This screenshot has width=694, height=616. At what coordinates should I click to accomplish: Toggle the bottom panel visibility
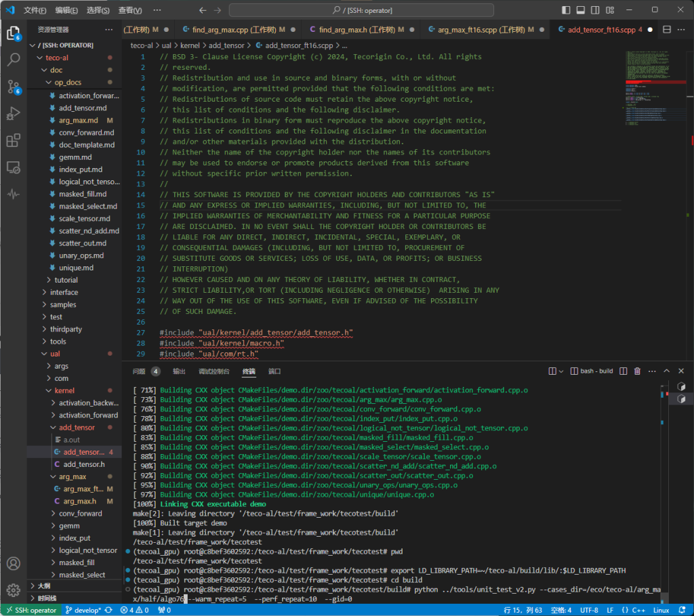pyautogui.click(x=581, y=10)
